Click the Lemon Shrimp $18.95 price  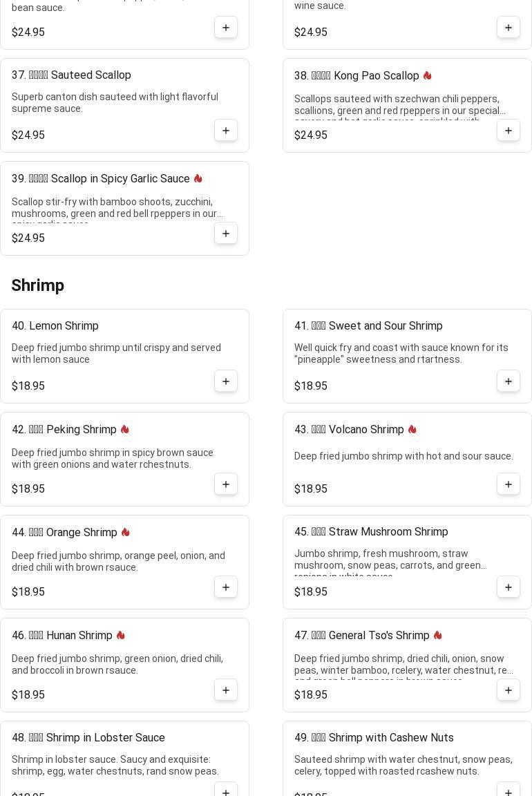pos(28,386)
